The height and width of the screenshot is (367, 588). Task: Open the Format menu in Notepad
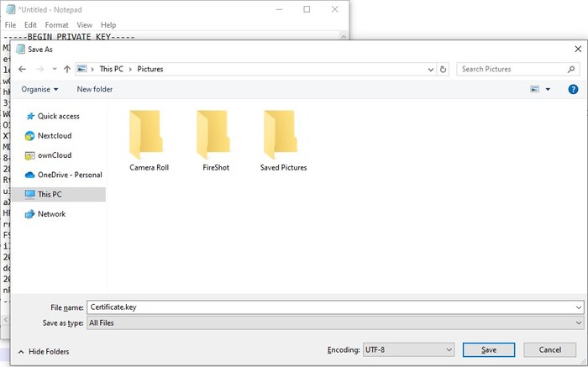[x=56, y=24]
